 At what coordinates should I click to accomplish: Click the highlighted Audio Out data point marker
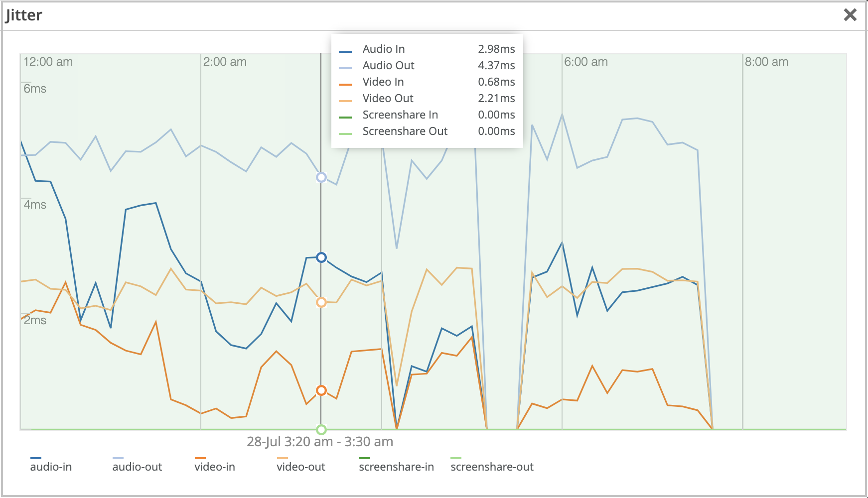[321, 177]
